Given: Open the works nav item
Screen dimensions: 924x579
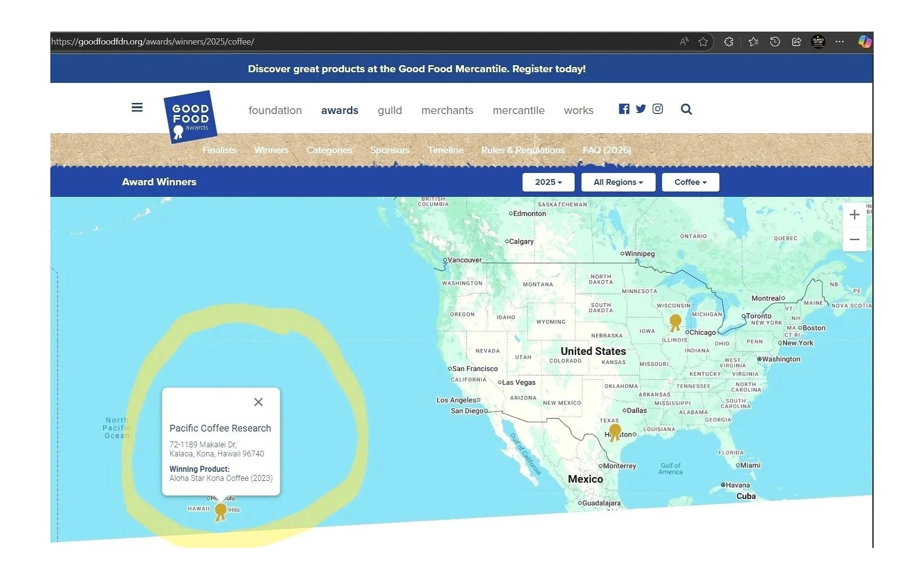Looking at the screenshot, I should point(578,110).
